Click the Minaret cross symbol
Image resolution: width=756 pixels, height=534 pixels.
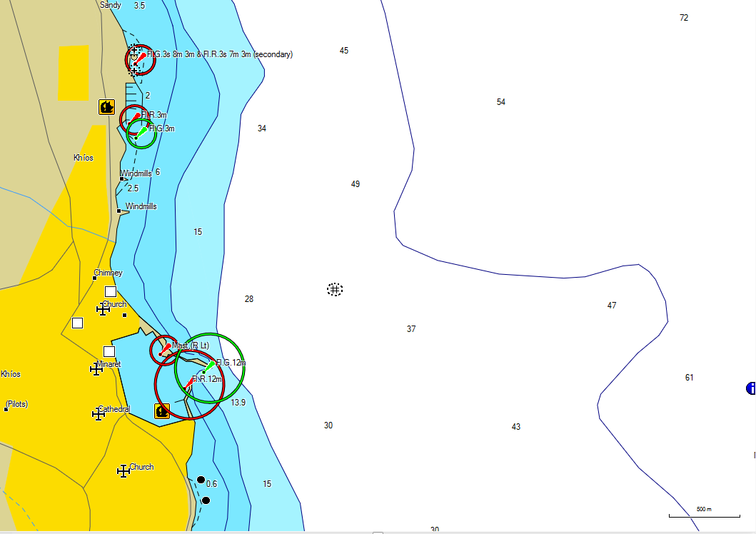pos(96,369)
